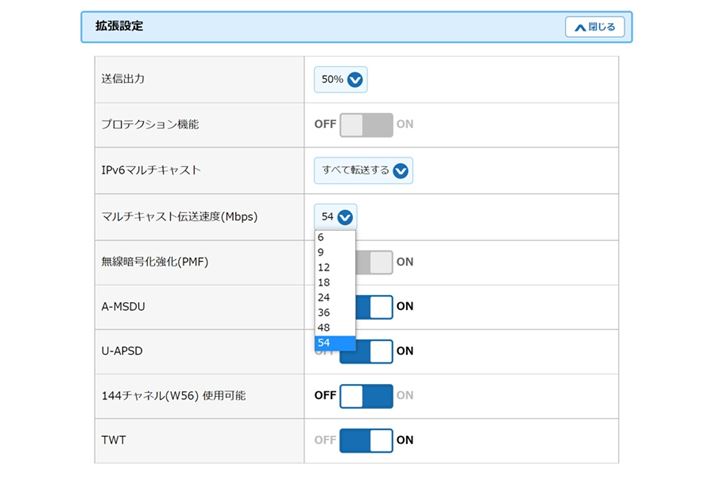The image size is (715, 477).
Task: Pick 36 Mbps multicast rate
Action: point(334,313)
